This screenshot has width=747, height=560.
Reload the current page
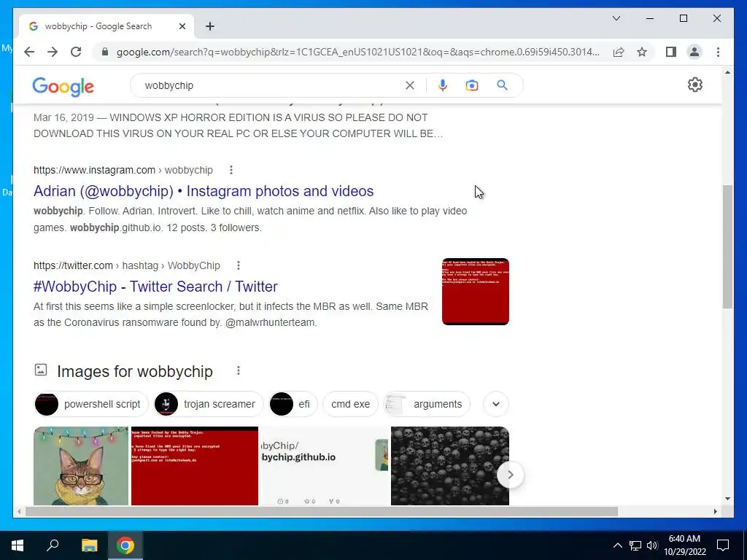pyautogui.click(x=76, y=52)
